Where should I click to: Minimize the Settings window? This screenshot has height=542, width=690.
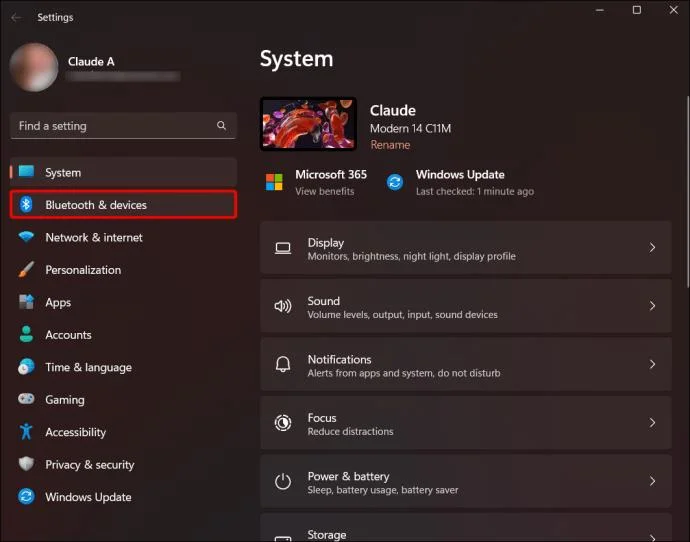pyautogui.click(x=599, y=10)
